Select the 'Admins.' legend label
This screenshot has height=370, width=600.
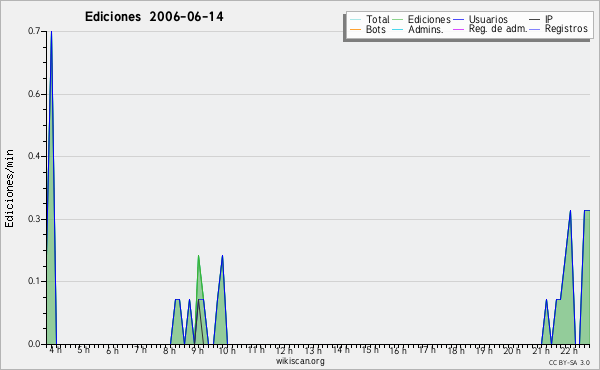[426, 29]
